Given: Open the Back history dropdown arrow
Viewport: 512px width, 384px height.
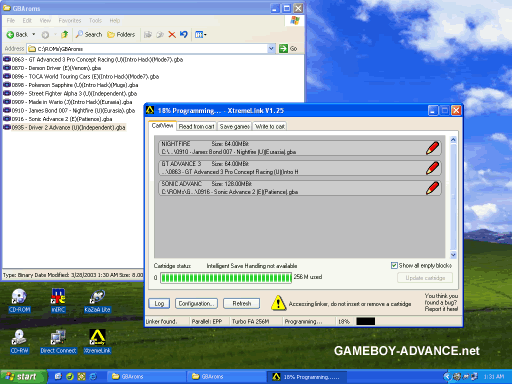Looking at the screenshot, I should click(33, 34).
